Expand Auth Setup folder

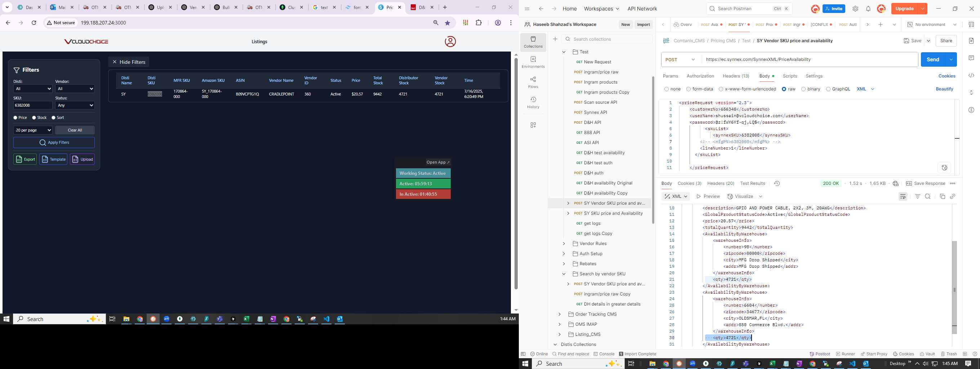pyautogui.click(x=564, y=254)
